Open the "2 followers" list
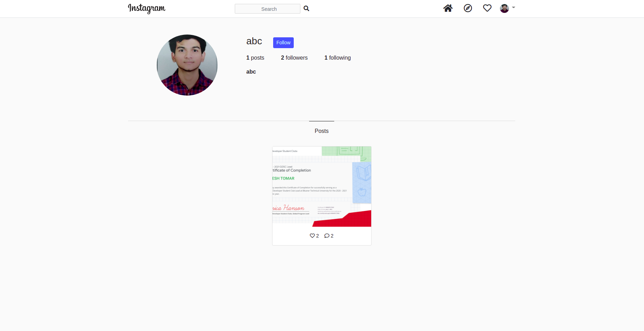This screenshot has height=331, width=644. coord(294,58)
